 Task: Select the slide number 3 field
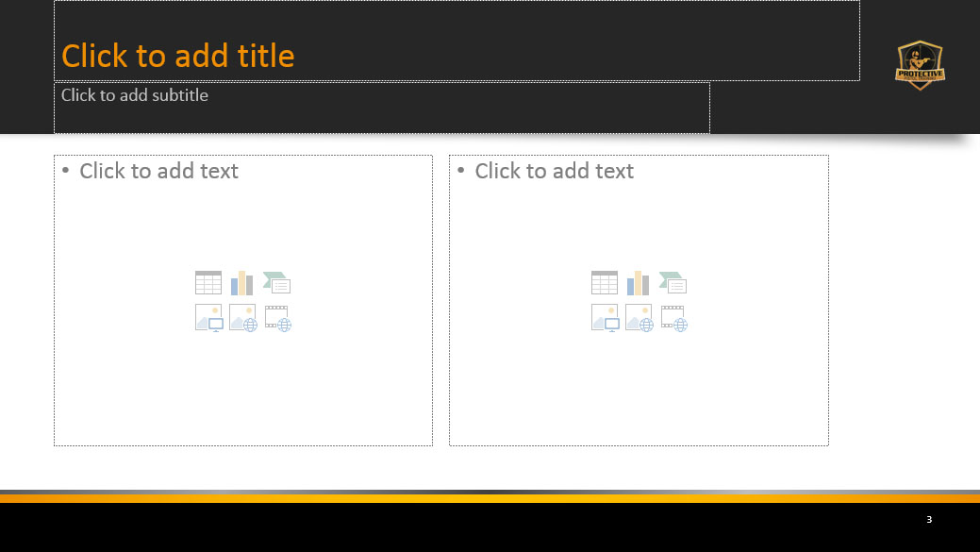coord(929,520)
